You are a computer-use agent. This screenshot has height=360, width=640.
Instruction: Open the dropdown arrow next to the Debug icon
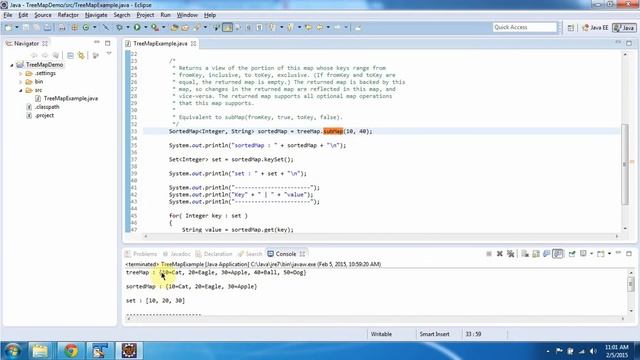click(x=128, y=27)
